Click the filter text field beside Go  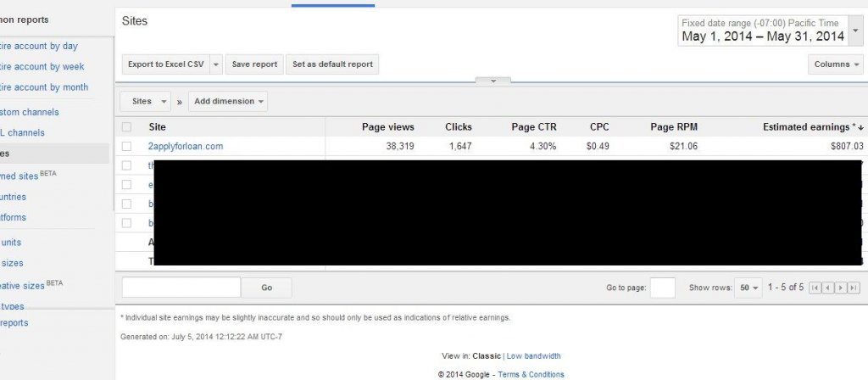(x=181, y=288)
